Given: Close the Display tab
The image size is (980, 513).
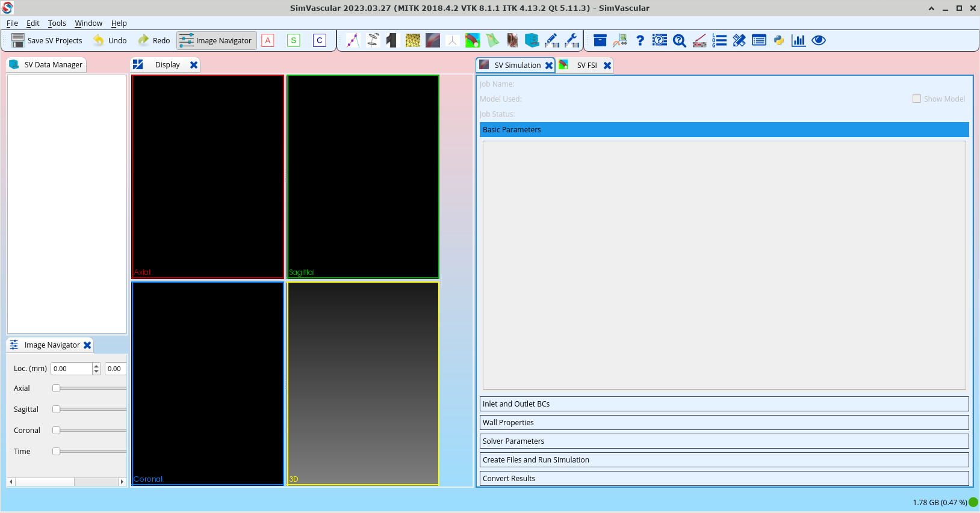Looking at the screenshot, I should (x=194, y=65).
